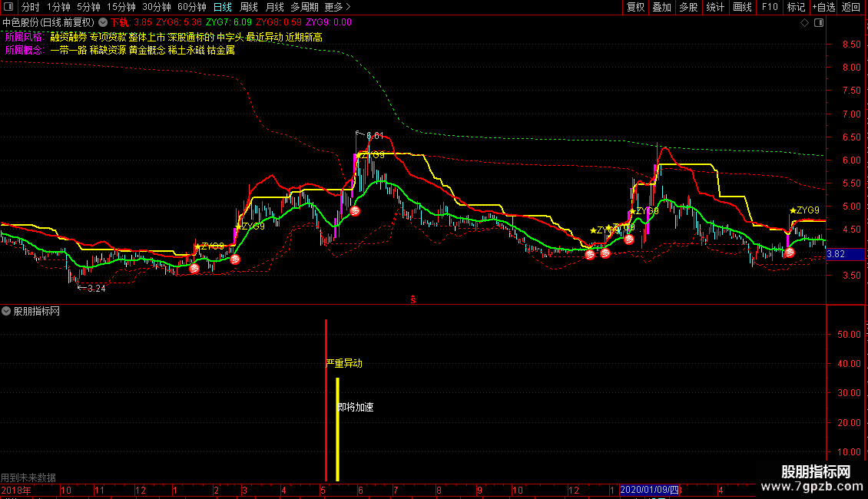This screenshot has width=868, height=499.
Task: Click the 中色股份(日线.前复权) title
Action: (x=48, y=23)
